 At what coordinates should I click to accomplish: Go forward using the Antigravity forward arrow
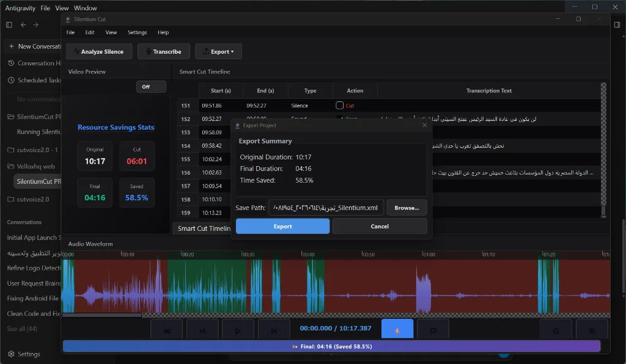click(x=36, y=24)
